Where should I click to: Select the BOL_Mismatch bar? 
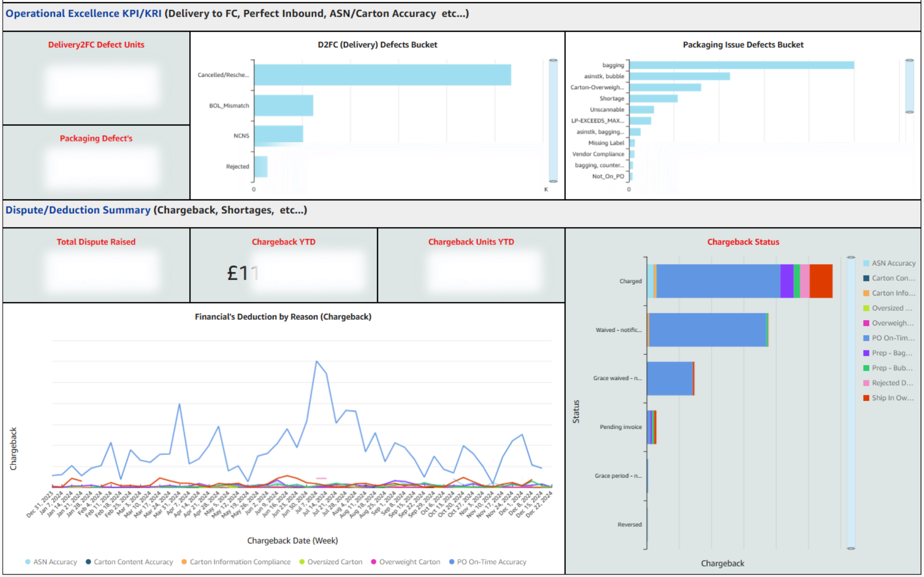point(283,106)
